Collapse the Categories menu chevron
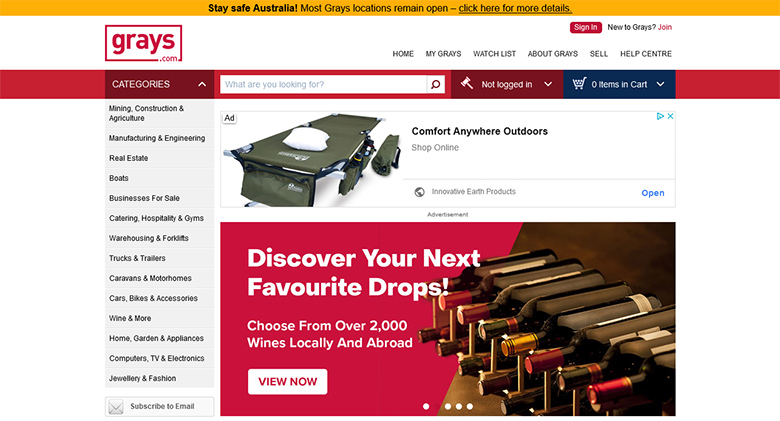The height and width of the screenshot is (421, 780). [x=202, y=84]
